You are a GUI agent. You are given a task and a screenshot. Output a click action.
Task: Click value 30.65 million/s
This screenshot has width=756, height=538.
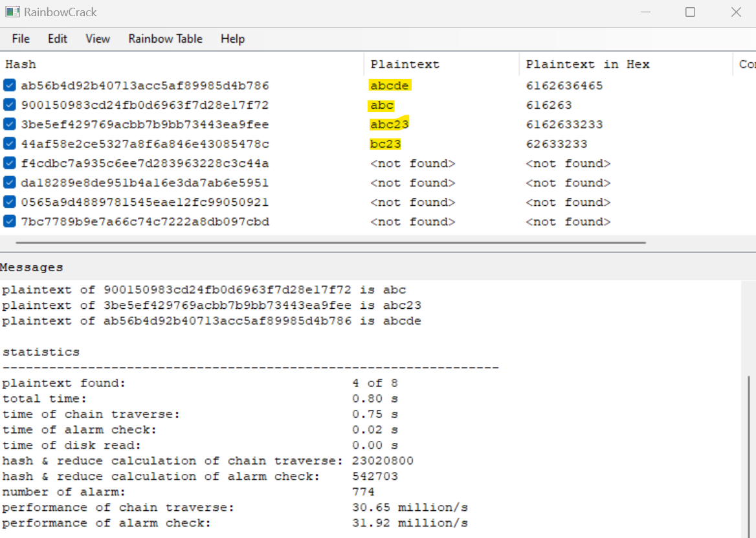(410, 508)
